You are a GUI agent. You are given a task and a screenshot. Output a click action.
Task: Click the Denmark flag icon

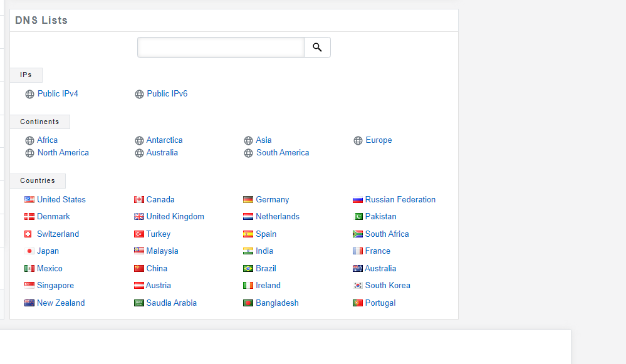click(x=29, y=217)
